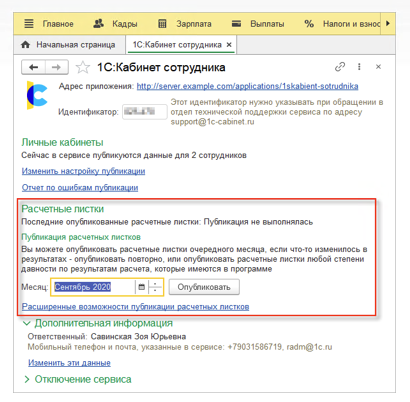This screenshot has width=410, height=402.
Task: Open the Налоги и взносы section
Action: pyautogui.click(x=351, y=24)
